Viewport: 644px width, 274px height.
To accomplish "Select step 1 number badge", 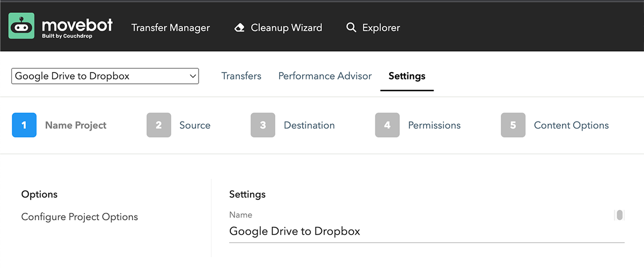I will tap(24, 125).
